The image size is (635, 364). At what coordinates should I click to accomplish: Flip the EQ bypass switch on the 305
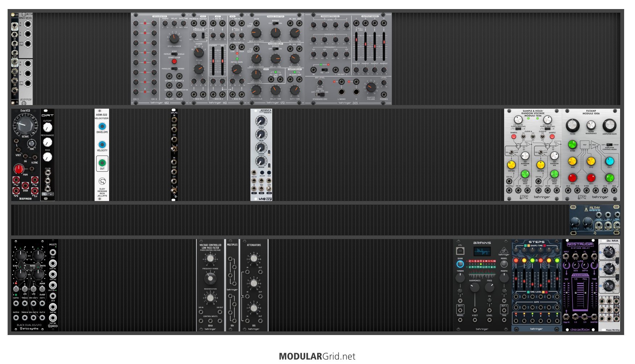point(324,70)
